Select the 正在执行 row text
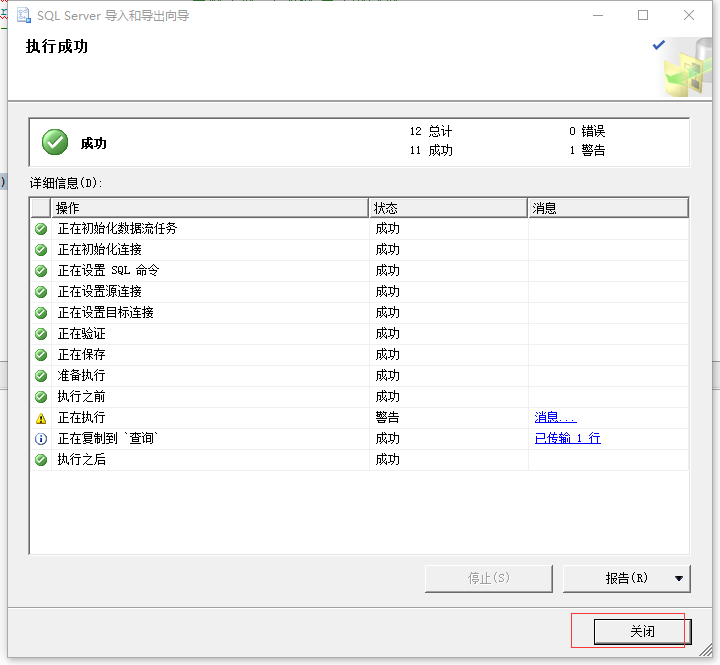Image resolution: width=720 pixels, height=665 pixels. pyautogui.click(x=81, y=417)
